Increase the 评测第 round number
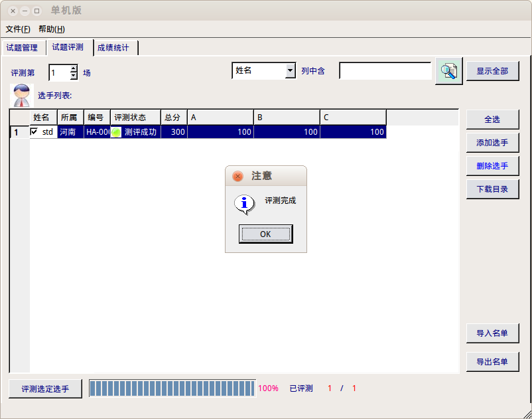The width and height of the screenshot is (532, 419). click(x=74, y=68)
